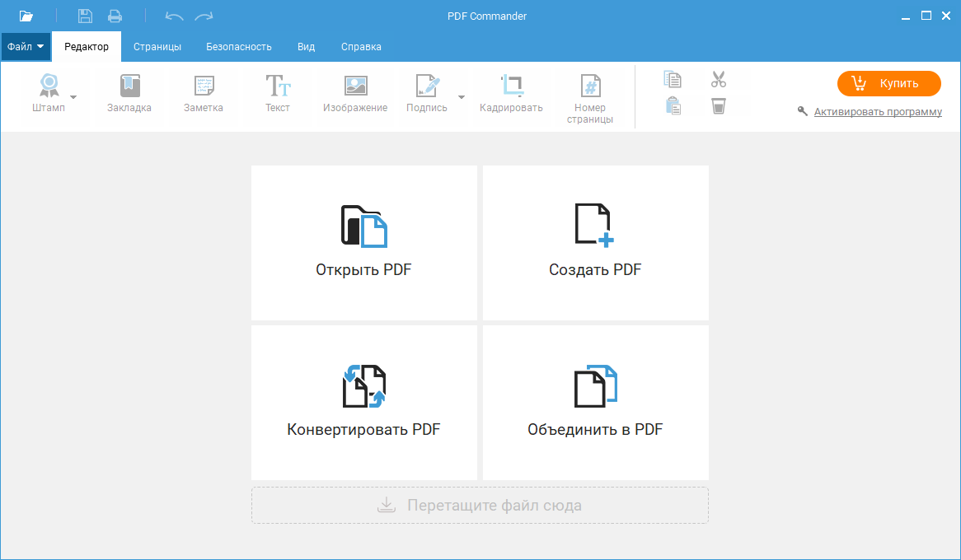Screen dimensions: 961x560
Task: Expand the Подпись dropdown arrow
Action: (462, 97)
